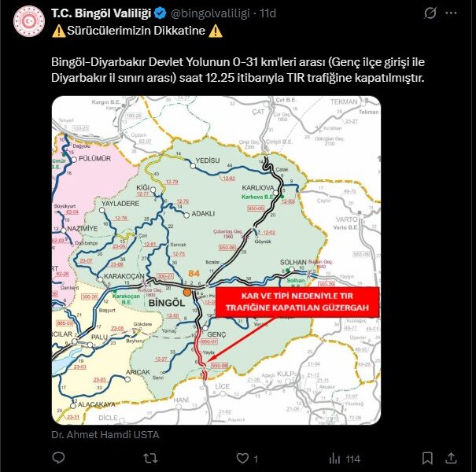Open @bingolvaliligi handle link
The image size is (476, 472).
210,13
